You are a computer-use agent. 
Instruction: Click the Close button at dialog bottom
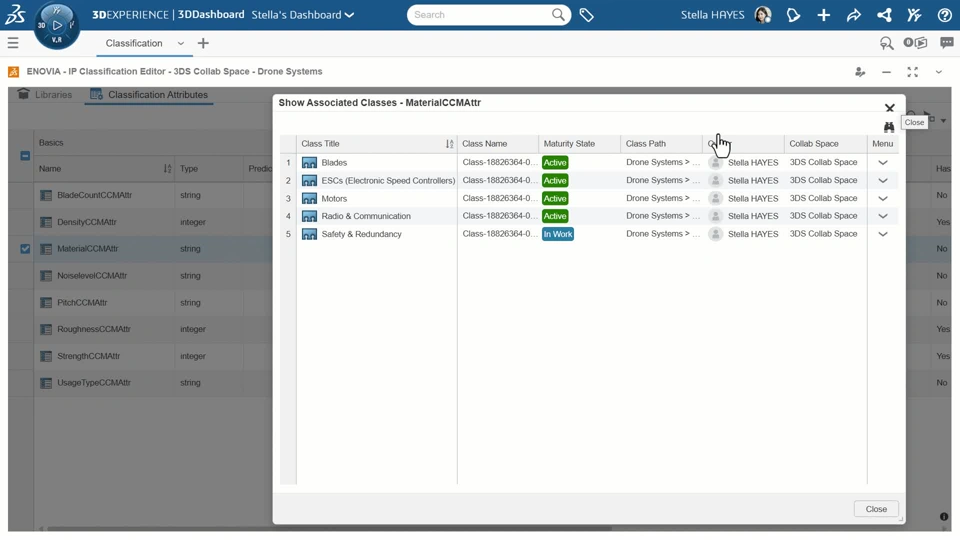coord(876,509)
